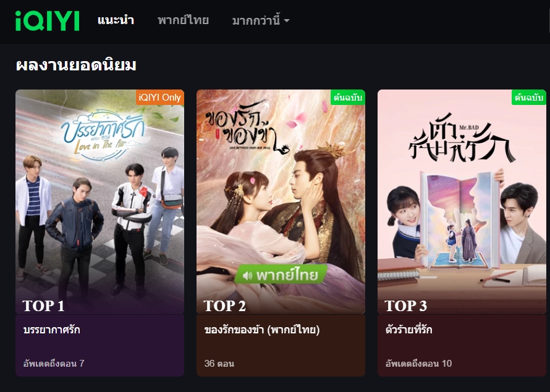Open the Mr. BAD poster thumbnail
The image size is (550, 392).
[462, 202]
